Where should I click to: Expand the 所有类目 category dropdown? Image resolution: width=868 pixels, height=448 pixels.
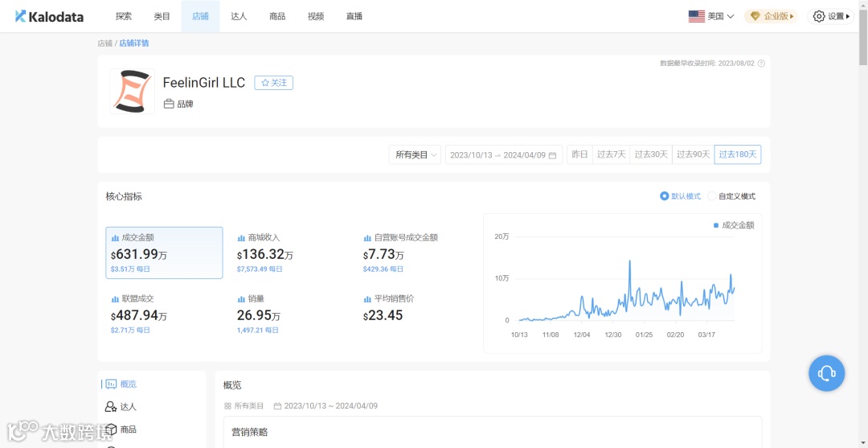pos(415,155)
